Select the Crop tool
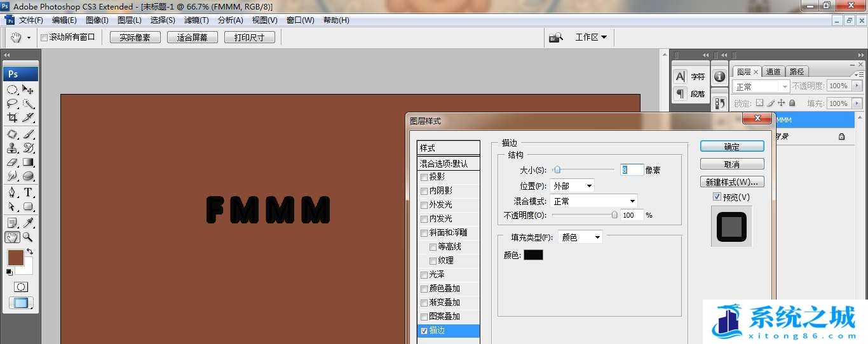The image size is (868, 344). tap(12, 117)
